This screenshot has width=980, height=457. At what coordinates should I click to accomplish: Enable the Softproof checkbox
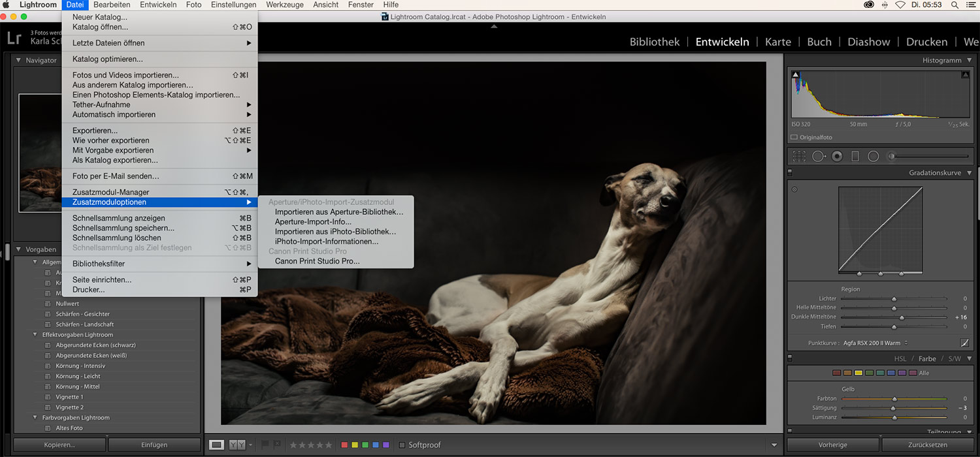click(x=402, y=445)
